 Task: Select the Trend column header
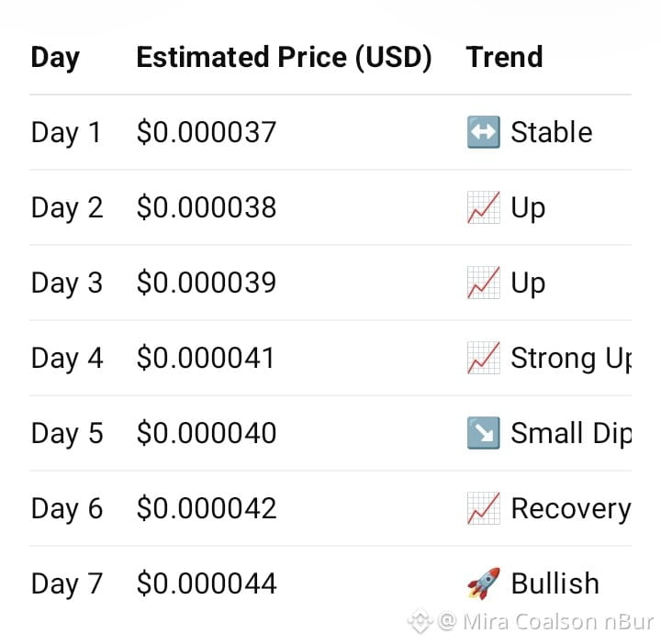tap(504, 57)
